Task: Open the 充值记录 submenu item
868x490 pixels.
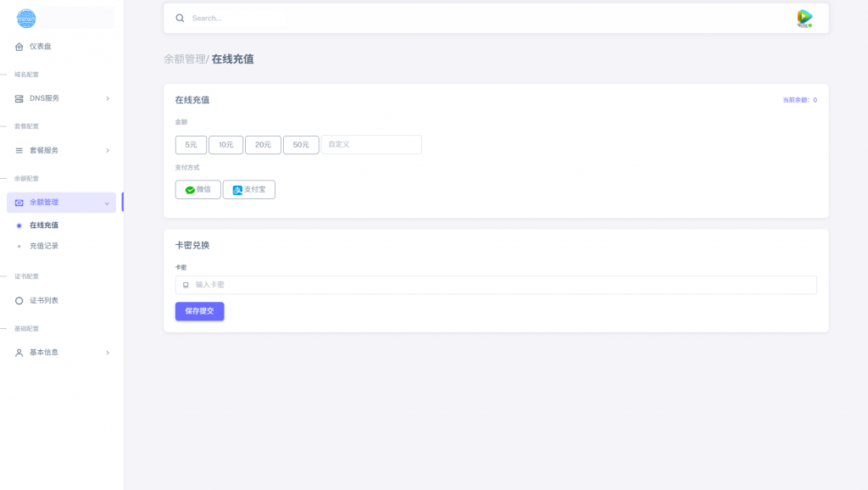Action: coord(44,246)
